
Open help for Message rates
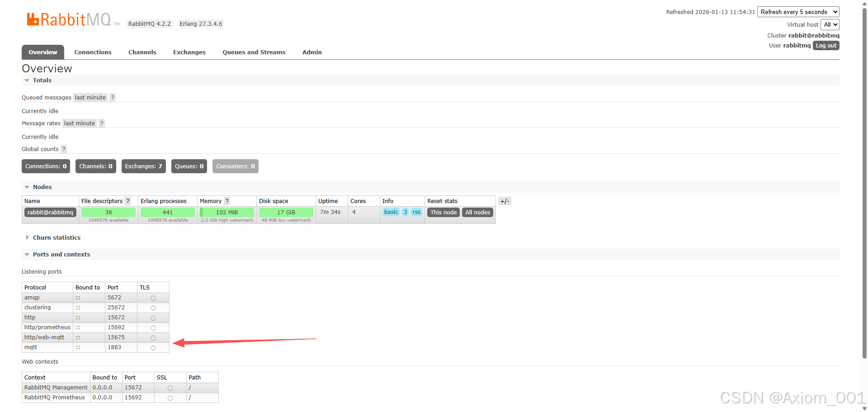pyautogui.click(x=101, y=123)
